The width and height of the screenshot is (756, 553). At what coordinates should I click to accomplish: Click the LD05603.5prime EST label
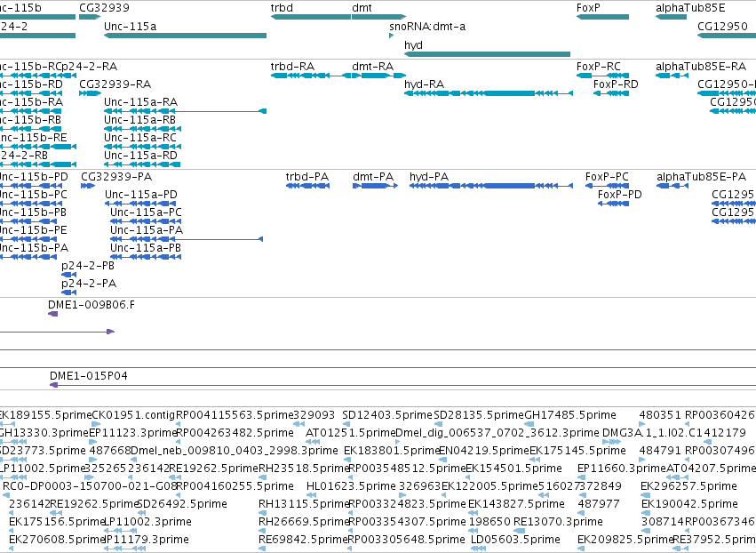click(515, 540)
